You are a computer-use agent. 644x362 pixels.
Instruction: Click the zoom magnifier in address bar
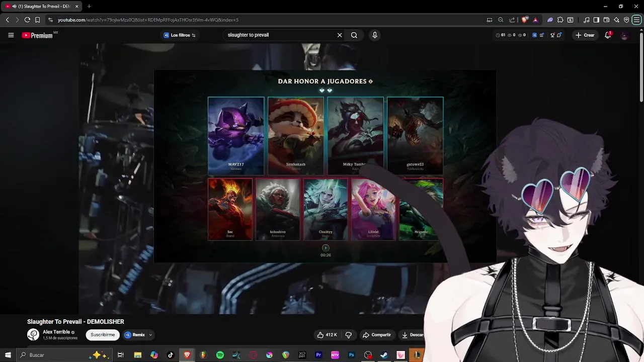coord(501,20)
